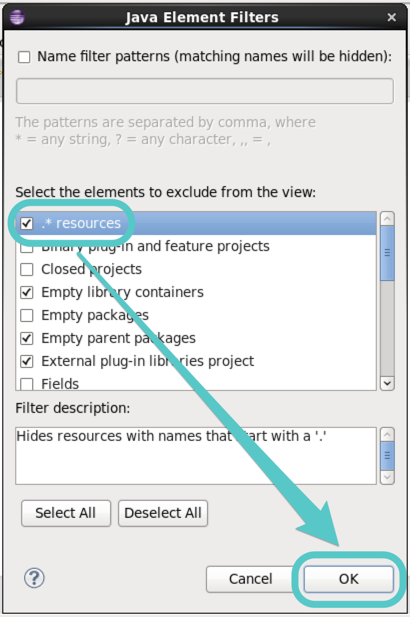Click the element list scroll up arrow
The height and width of the screenshot is (617, 410).
(x=387, y=219)
